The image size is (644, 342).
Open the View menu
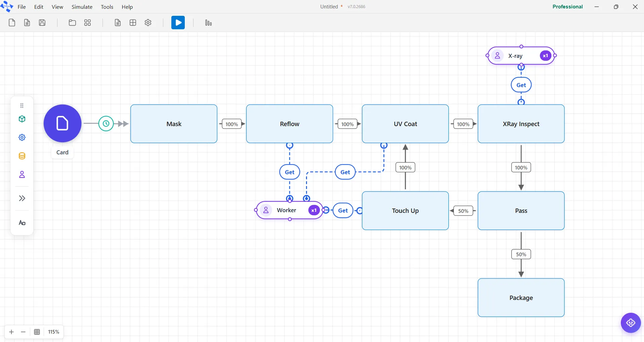tap(57, 7)
